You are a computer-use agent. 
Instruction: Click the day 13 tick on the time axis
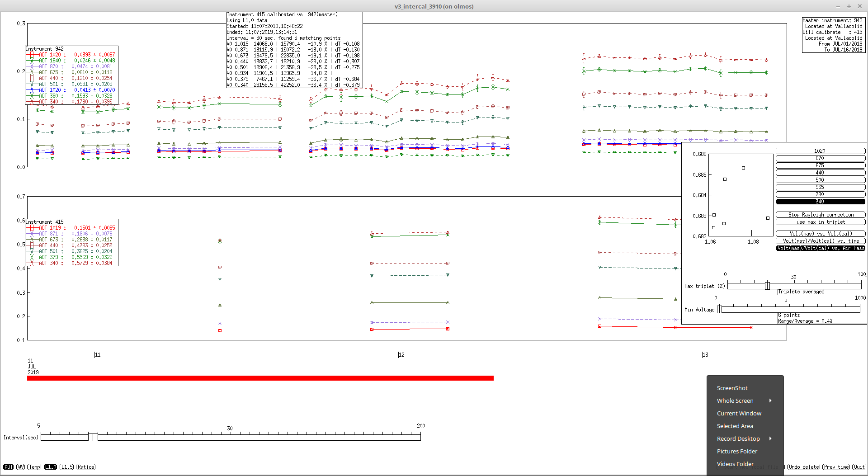coord(705,355)
